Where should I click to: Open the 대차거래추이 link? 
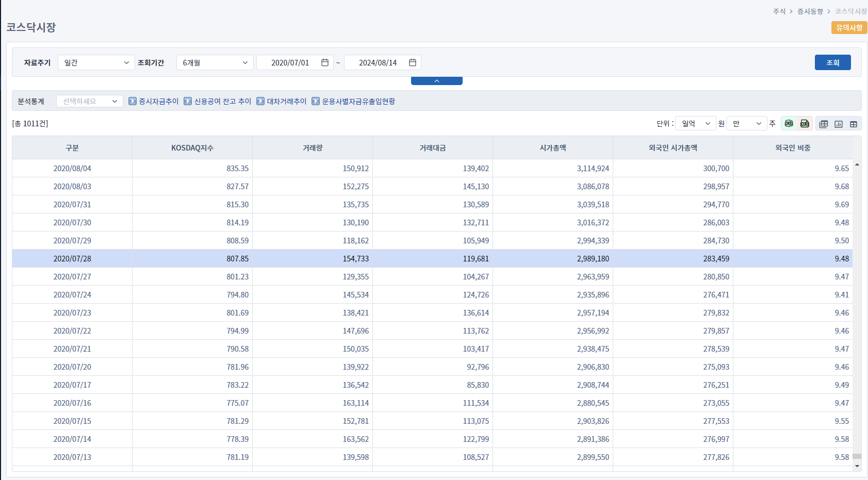[x=287, y=101]
